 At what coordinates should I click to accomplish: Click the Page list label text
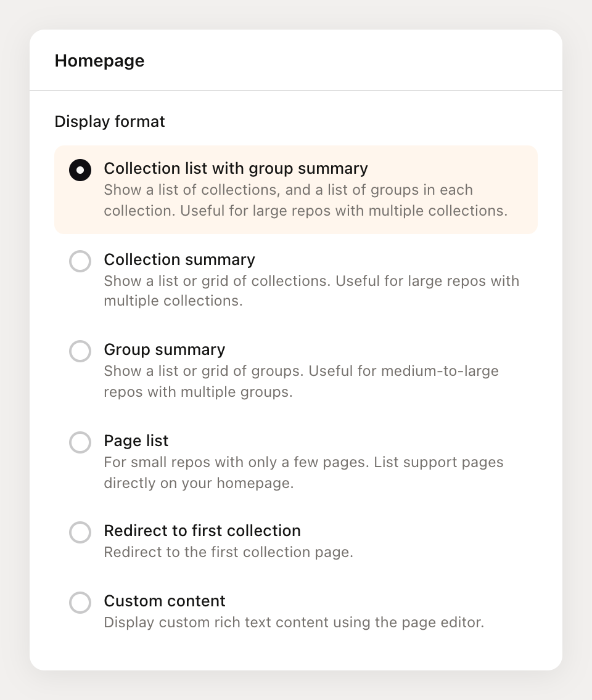pyautogui.click(x=136, y=441)
